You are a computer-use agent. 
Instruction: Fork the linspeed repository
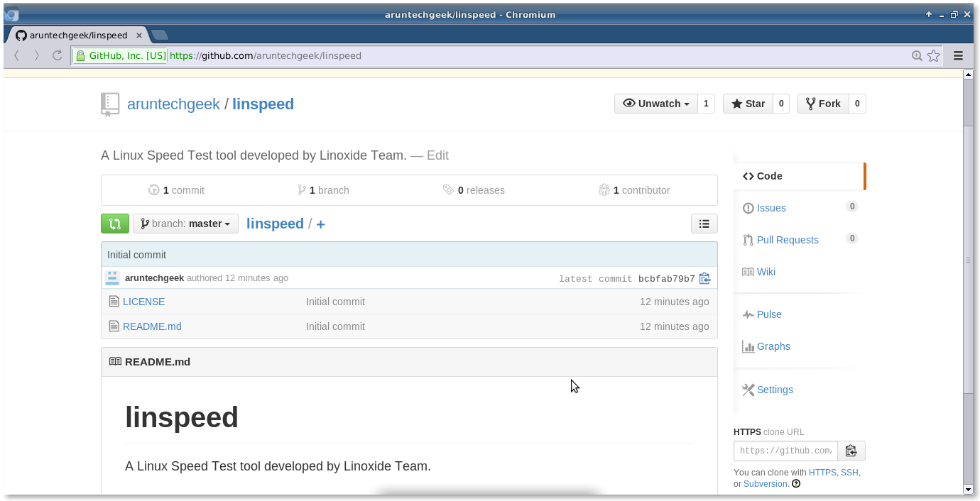pos(823,103)
